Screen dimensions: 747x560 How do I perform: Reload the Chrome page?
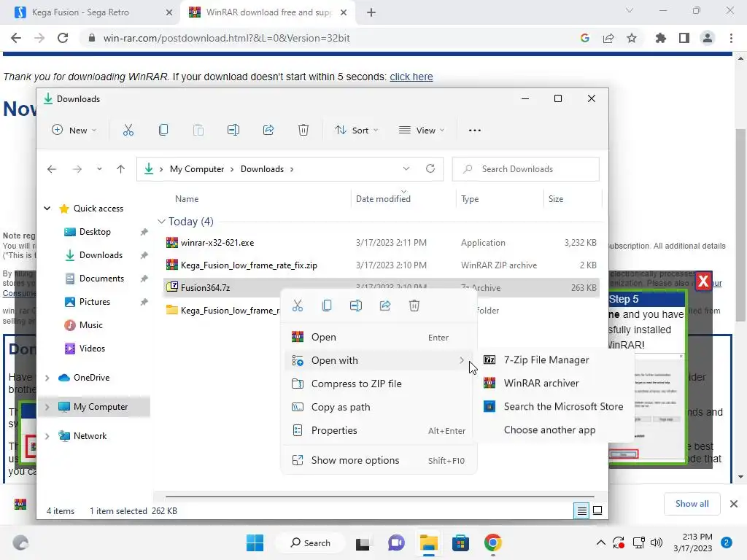click(x=63, y=38)
